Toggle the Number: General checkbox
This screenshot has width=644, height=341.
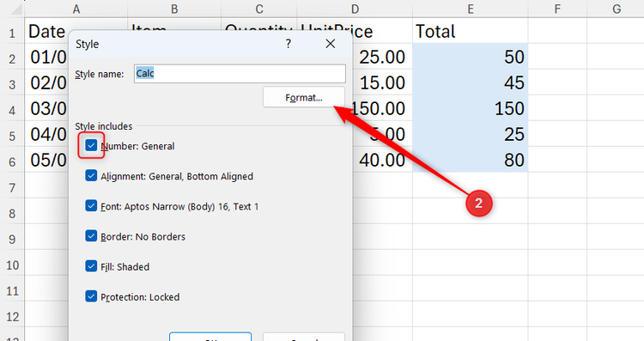click(91, 145)
